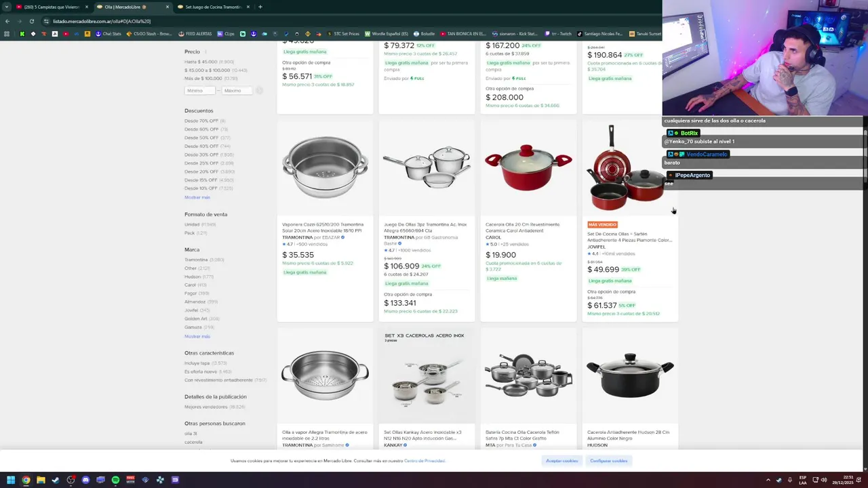Screen dimensions: 868x488
Task: Switch to the Set Juego de Cocina Tramontina tab
Action: [213, 7]
